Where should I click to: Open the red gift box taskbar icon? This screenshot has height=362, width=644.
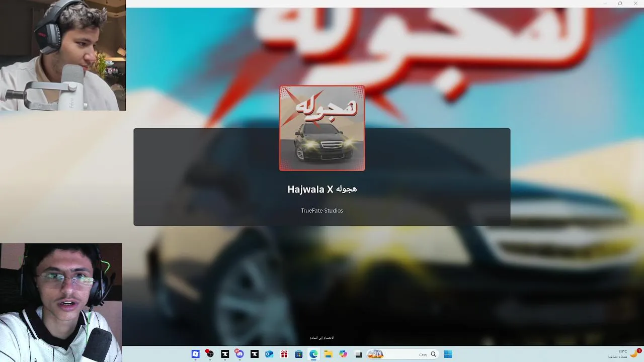(x=284, y=354)
